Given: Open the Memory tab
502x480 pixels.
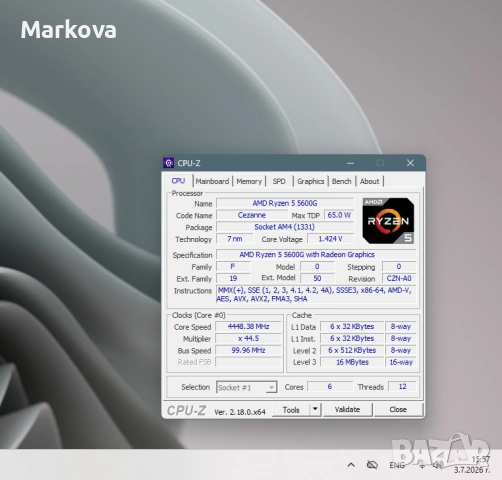Looking at the screenshot, I should click(249, 181).
